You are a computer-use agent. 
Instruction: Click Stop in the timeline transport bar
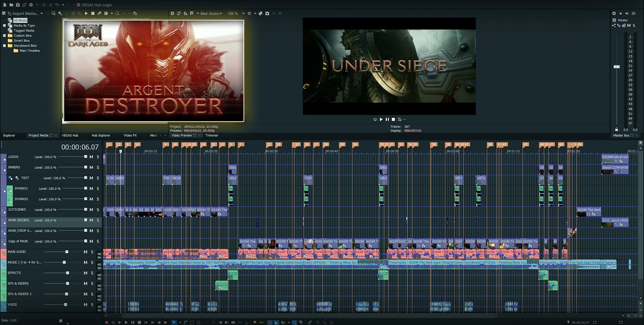click(x=140, y=322)
